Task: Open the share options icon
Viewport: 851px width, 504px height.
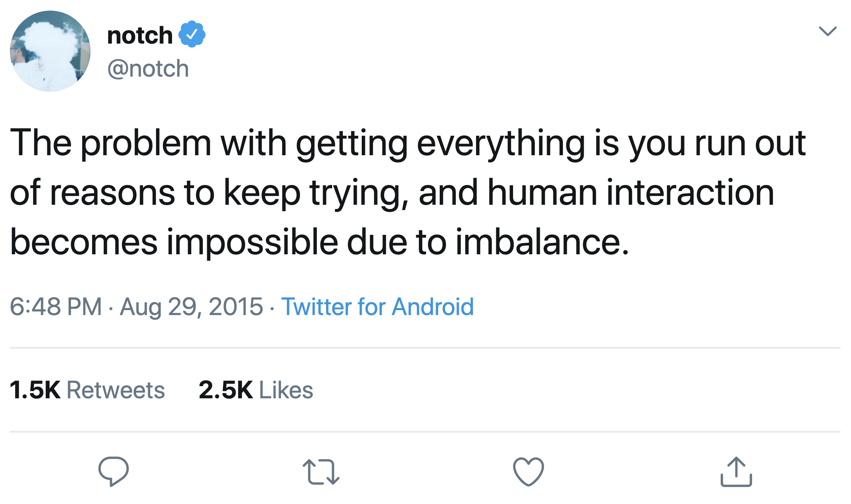Action: point(736,472)
